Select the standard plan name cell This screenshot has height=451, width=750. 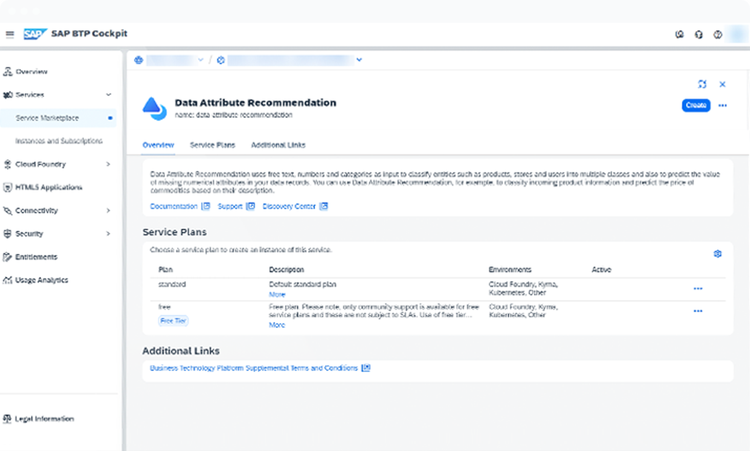click(172, 284)
